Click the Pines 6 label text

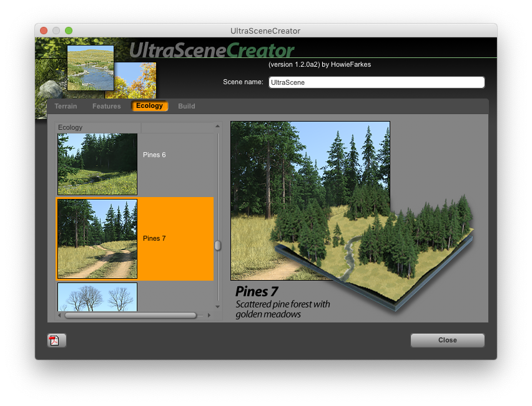click(x=154, y=155)
